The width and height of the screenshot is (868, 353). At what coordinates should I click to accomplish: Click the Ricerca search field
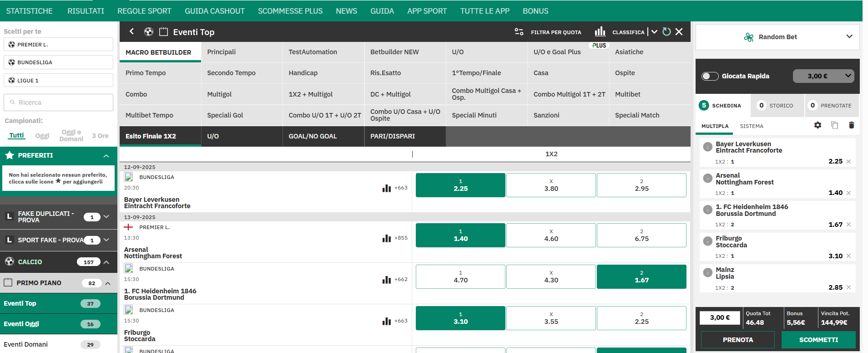[59, 102]
